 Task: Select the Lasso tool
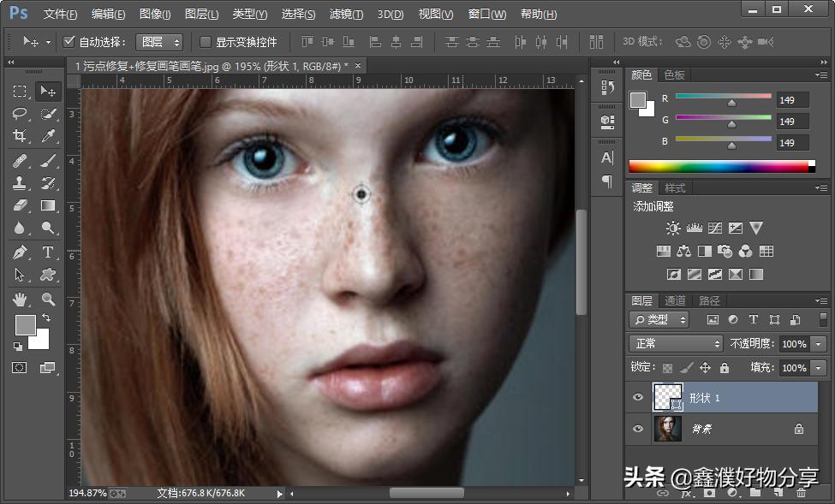point(20,114)
